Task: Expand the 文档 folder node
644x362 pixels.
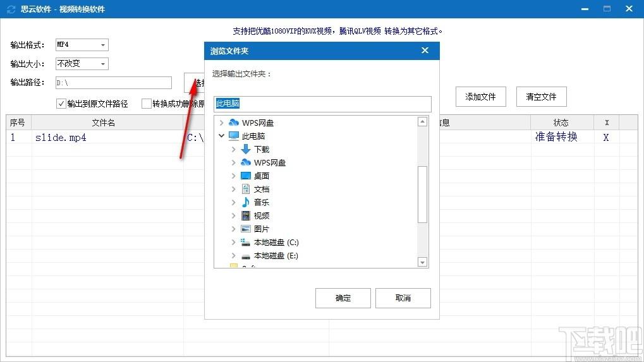Action: tap(233, 189)
